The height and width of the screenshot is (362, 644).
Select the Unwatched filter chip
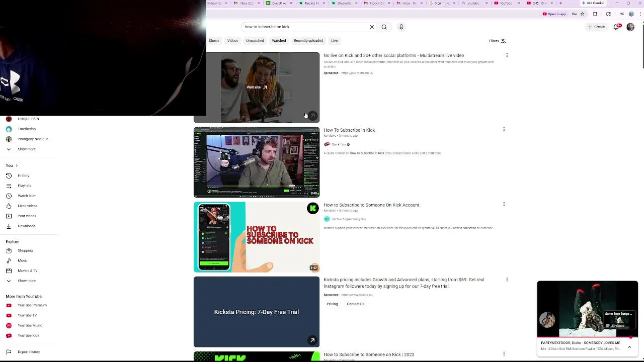pyautogui.click(x=255, y=41)
